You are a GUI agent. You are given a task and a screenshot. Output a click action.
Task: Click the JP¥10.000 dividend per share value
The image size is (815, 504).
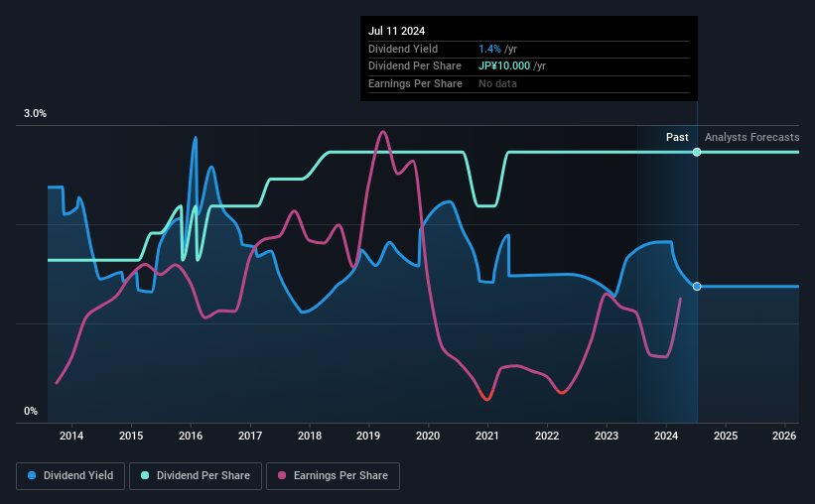point(504,66)
